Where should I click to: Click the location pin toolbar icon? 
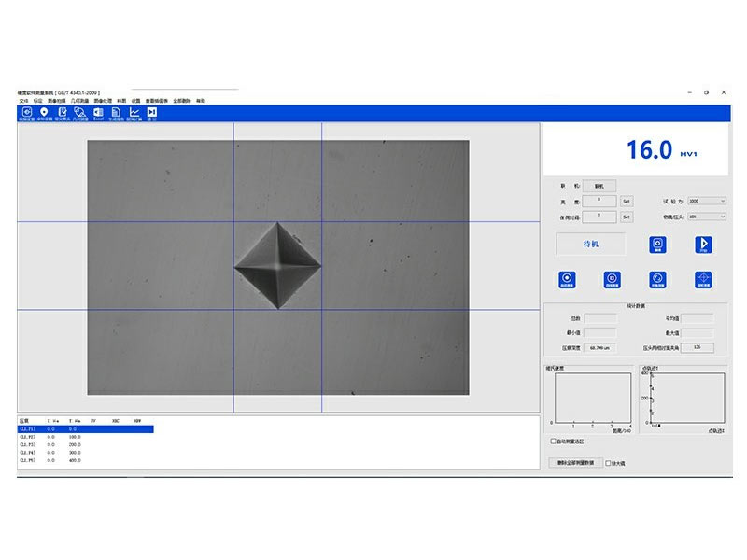43,113
